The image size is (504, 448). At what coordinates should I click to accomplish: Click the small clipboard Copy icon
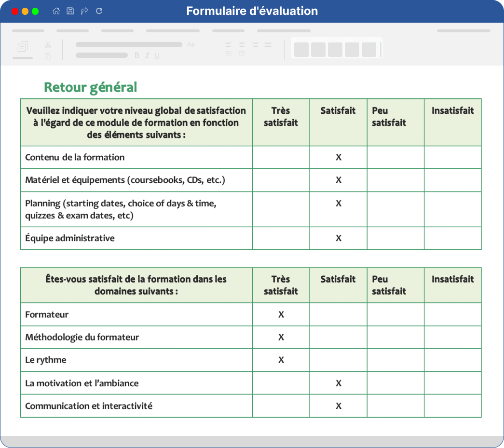[48, 56]
